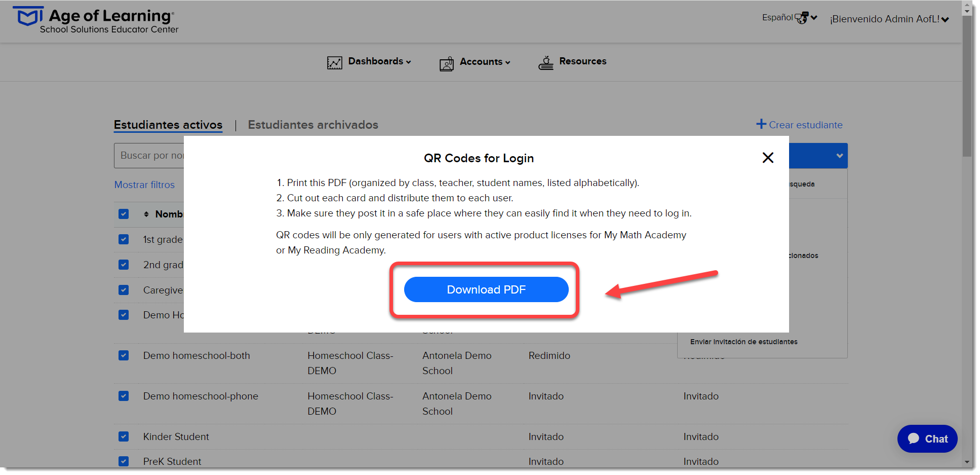Click the Age of Learning logo
Image resolution: width=980 pixels, height=475 pixels.
click(x=95, y=20)
